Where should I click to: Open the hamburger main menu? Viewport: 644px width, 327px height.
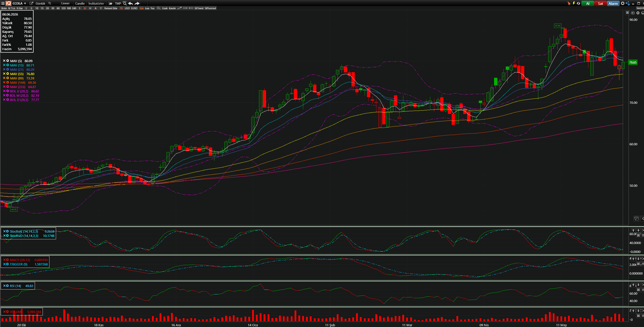pyautogui.click(x=3, y=3)
